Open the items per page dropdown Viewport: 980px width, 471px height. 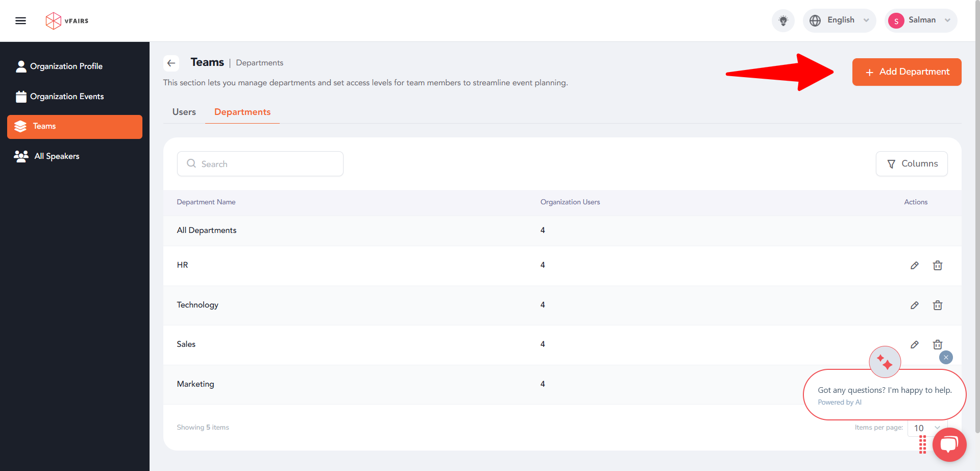[927, 428]
